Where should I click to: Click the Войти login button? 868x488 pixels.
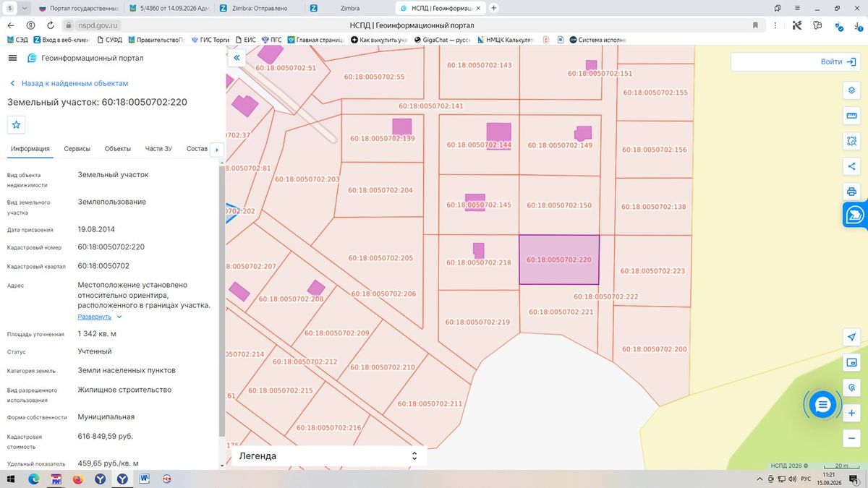point(838,62)
